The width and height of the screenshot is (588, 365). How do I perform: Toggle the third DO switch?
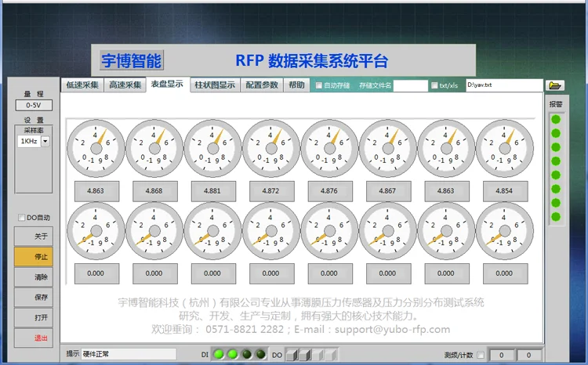click(318, 354)
